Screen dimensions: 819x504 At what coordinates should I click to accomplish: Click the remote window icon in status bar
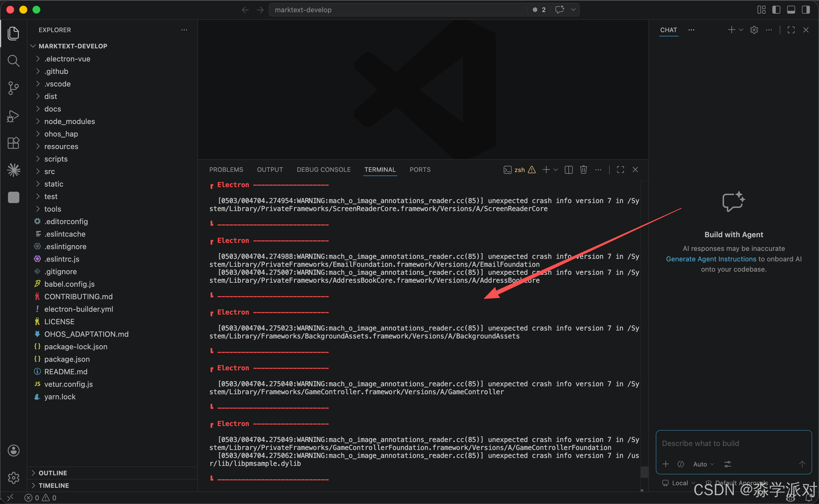click(10, 498)
